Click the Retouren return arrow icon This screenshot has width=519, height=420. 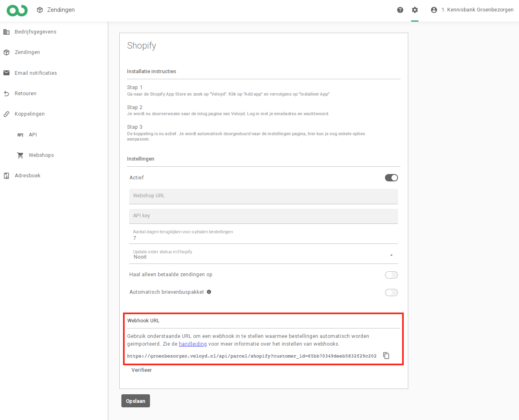click(x=7, y=94)
